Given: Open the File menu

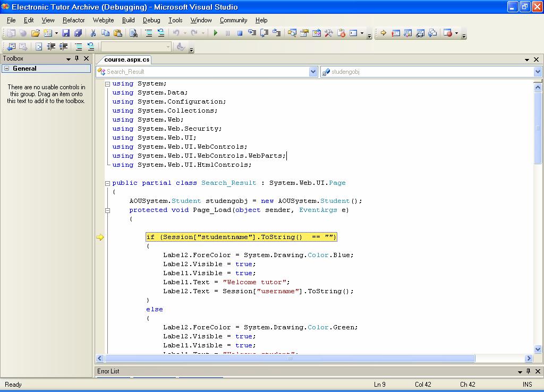Looking at the screenshot, I should (11, 20).
